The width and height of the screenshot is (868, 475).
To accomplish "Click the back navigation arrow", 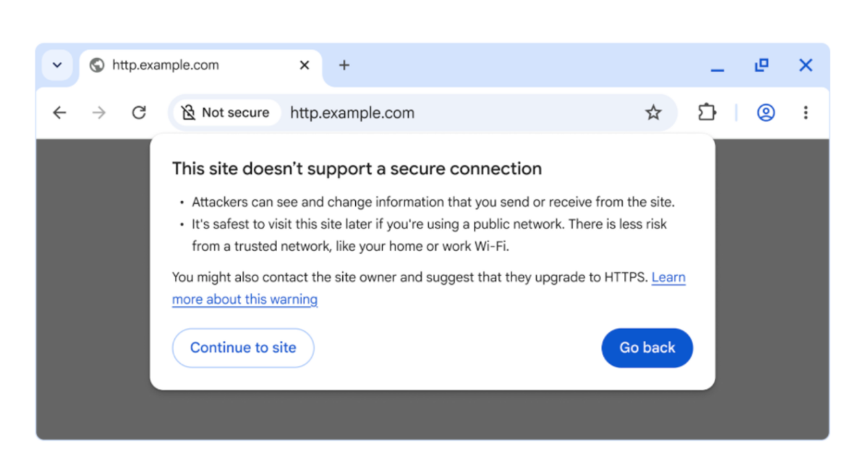I will (59, 113).
